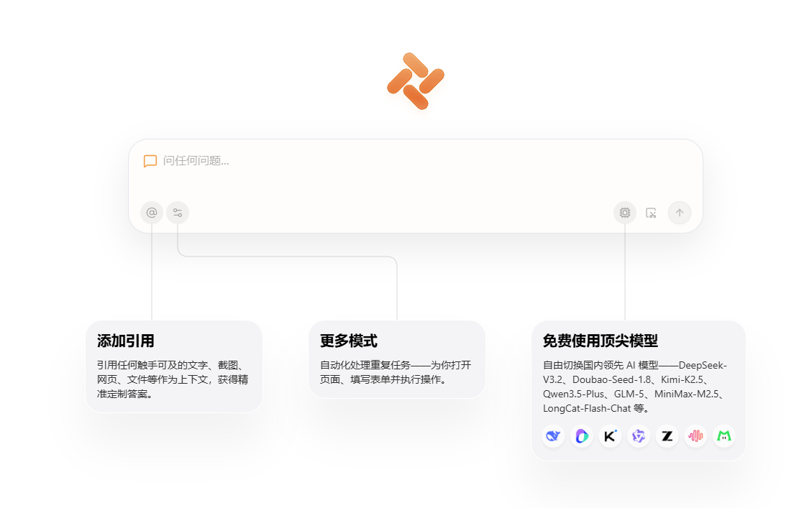The image size is (812, 508).
Task: Select the MiniMax model icon
Action: (695, 436)
